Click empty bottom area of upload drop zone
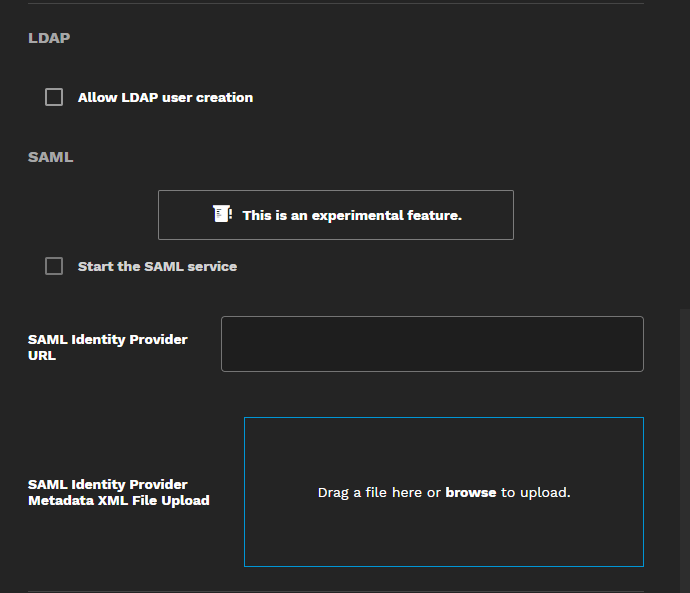This screenshot has height=593, width=690. click(443, 545)
